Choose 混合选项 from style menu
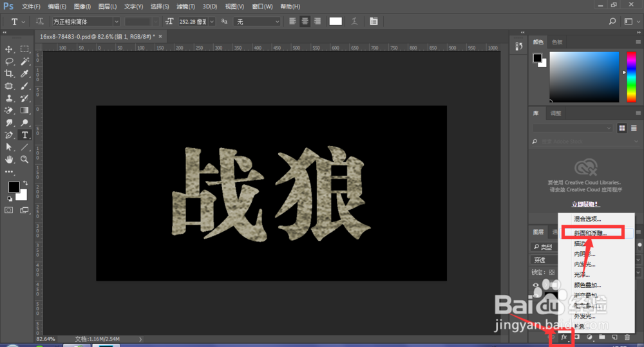Viewport: 644px width, 347px height. pos(587,219)
